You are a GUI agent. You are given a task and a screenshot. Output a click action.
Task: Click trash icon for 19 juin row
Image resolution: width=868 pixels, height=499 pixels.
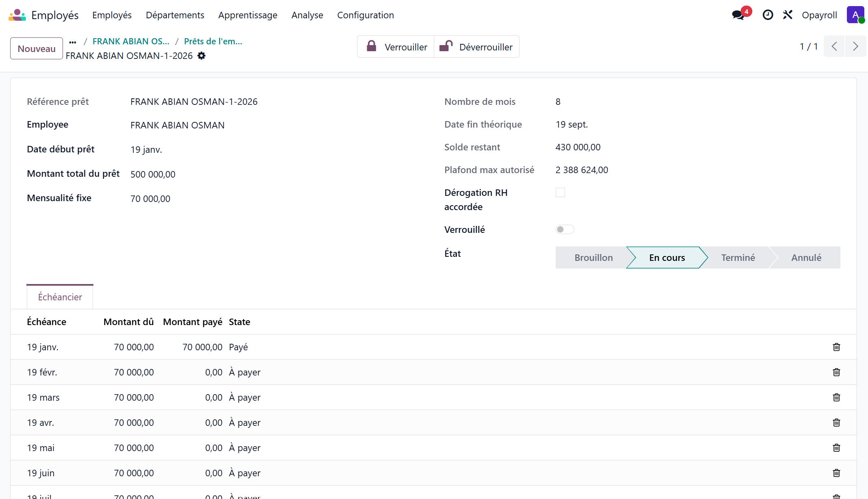click(836, 473)
